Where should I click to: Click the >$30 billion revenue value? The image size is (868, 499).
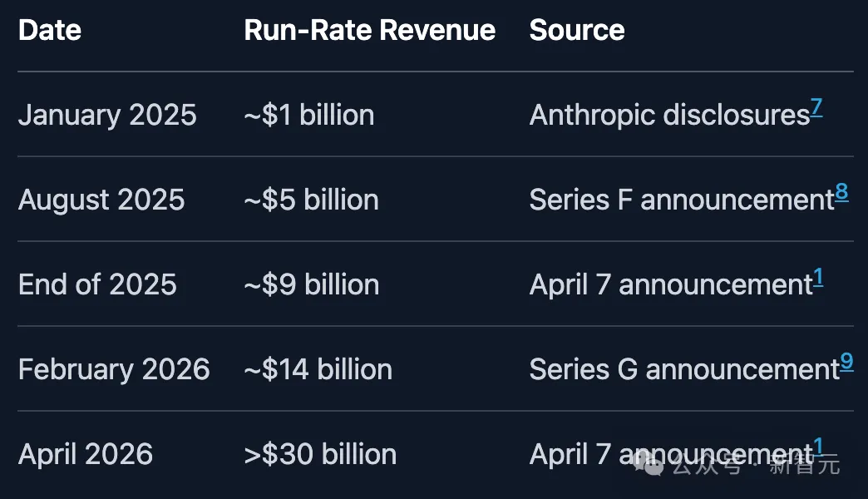(321, 454)
